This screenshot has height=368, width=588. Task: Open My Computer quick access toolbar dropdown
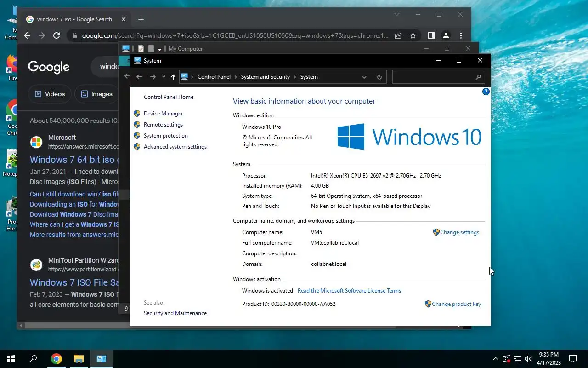pos(159,49)
